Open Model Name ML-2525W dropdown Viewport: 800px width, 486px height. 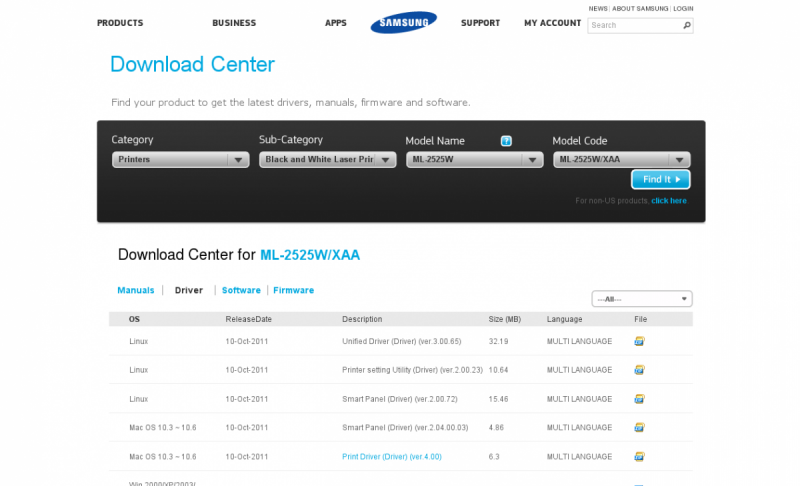[474, 160]
